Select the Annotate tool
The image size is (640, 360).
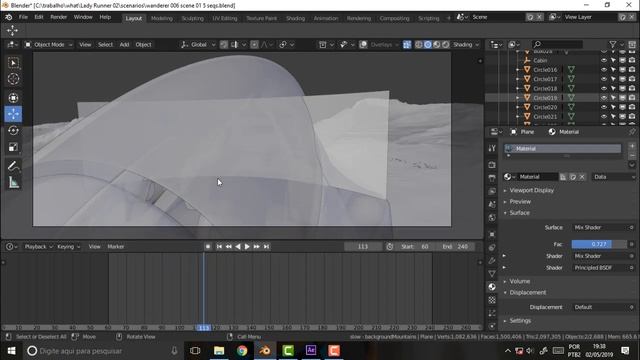point(13,166)
